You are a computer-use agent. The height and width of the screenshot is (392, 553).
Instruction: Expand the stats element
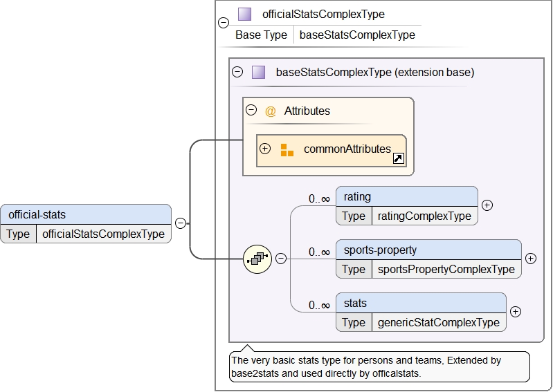(x=515, y=312)
